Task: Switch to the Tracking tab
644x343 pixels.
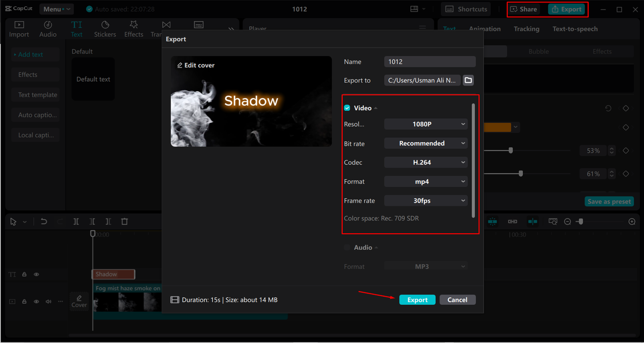Action: (x=526, y=29)
